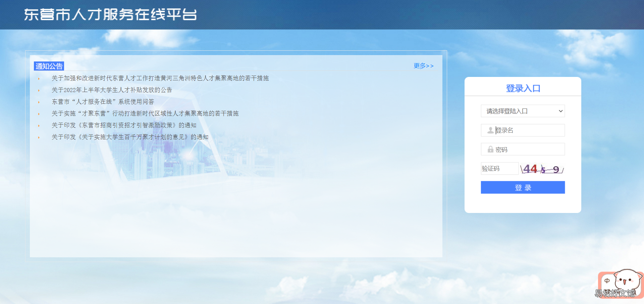Click the 登录入口 heading text
Image resolution: width=644 pixels, height=304 pixels.
coord(523,88)
